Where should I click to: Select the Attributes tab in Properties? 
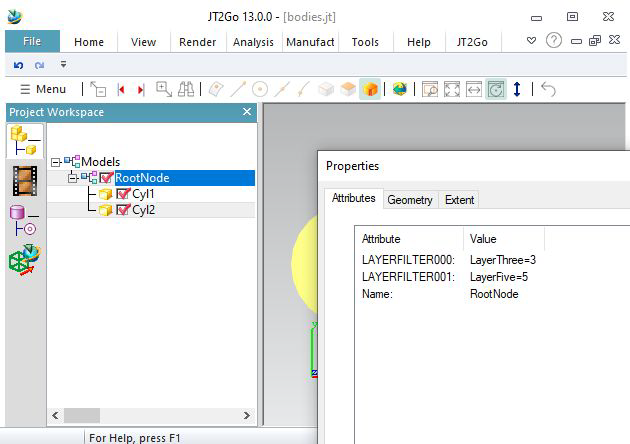pyautogui.click(x=354, y=198)
